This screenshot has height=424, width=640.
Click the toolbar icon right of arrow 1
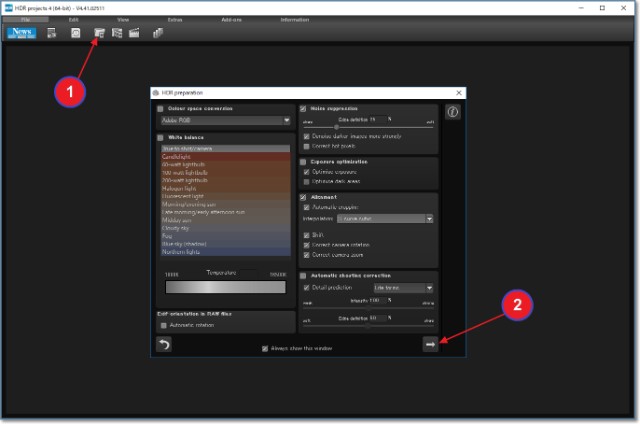tap(116, 33)
